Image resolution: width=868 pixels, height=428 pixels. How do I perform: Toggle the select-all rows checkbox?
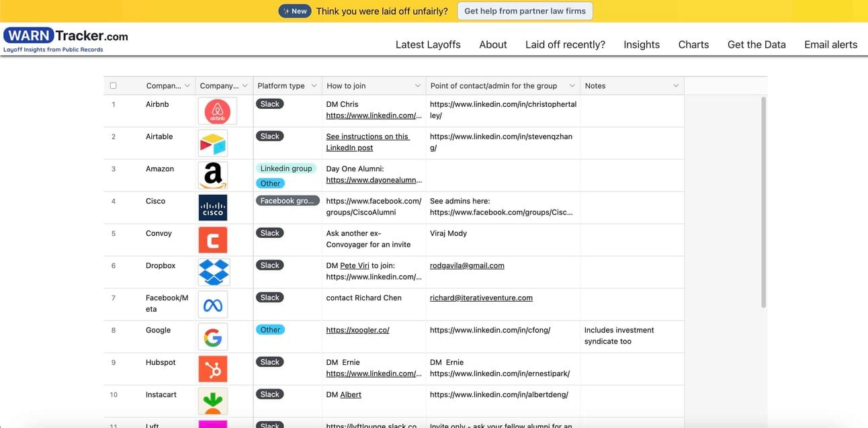tap(113, 86)
